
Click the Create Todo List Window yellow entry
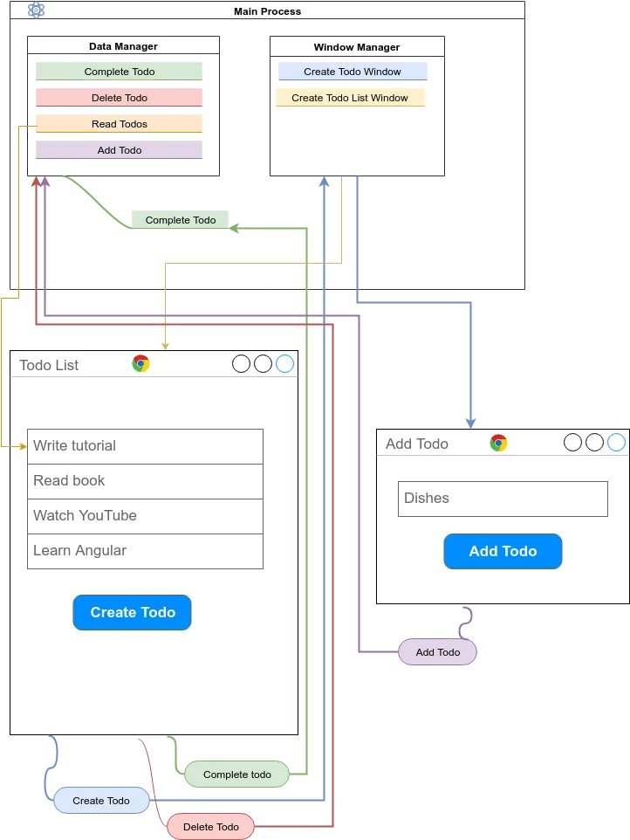[x=350, y=98]
